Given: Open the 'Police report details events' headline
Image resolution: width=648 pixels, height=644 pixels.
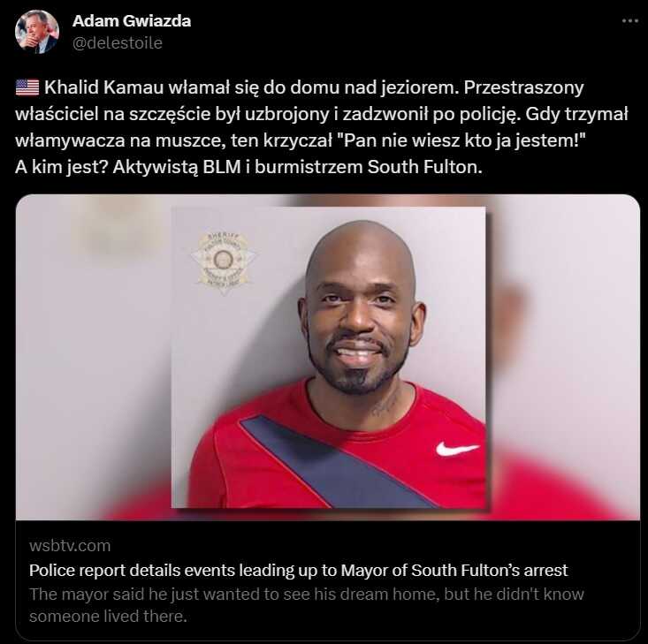Looking at the screenshot, I should point(299,570).
